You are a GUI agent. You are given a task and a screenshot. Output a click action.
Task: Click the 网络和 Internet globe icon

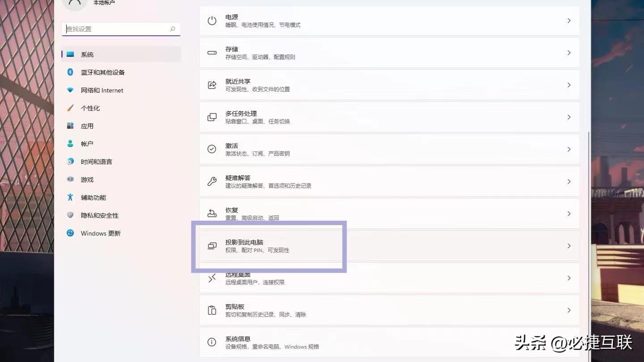click(70, 90)
